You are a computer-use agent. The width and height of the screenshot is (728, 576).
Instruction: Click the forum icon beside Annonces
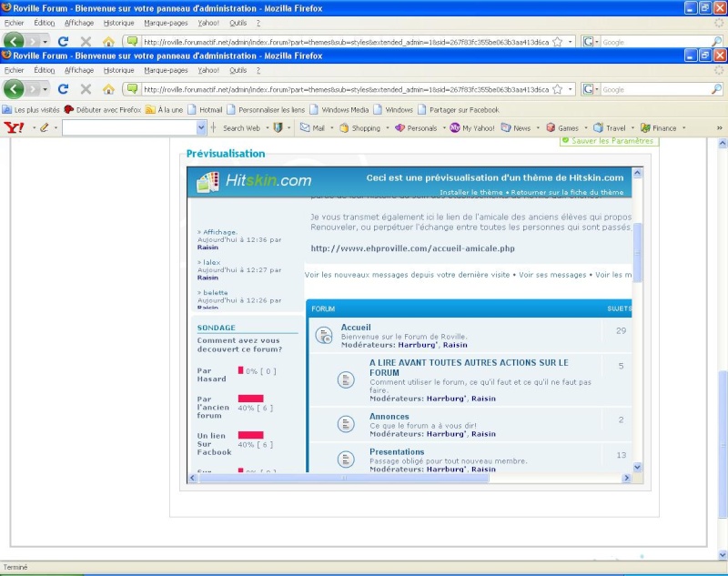[346, 424]
